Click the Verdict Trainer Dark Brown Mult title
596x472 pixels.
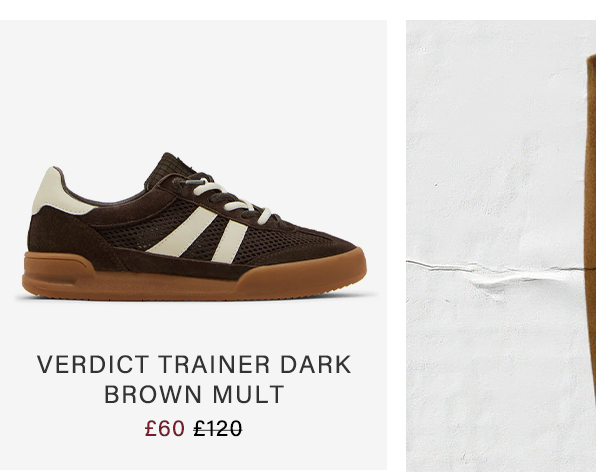click(x=194, y=379)
